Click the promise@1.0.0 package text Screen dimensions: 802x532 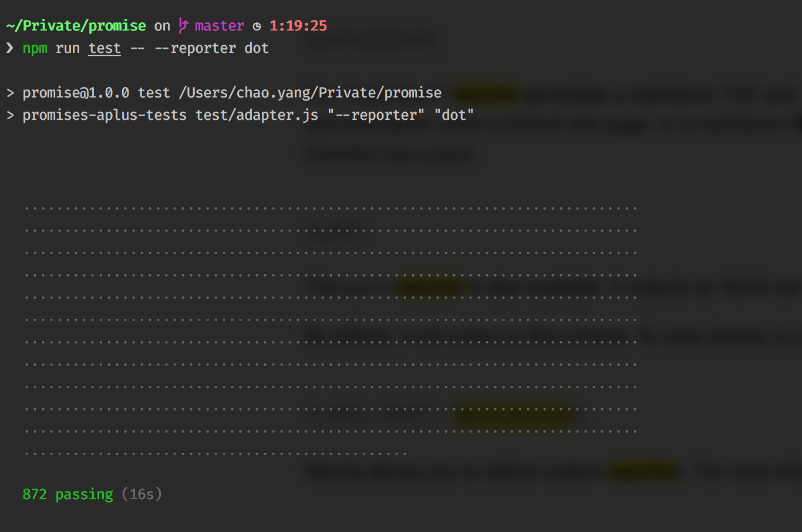tap(76, 93)
